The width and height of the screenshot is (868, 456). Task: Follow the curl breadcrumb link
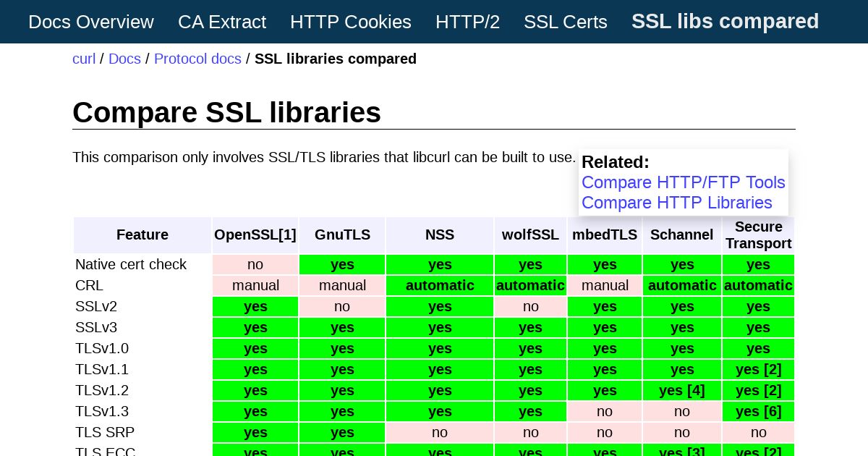click(84, 59)
